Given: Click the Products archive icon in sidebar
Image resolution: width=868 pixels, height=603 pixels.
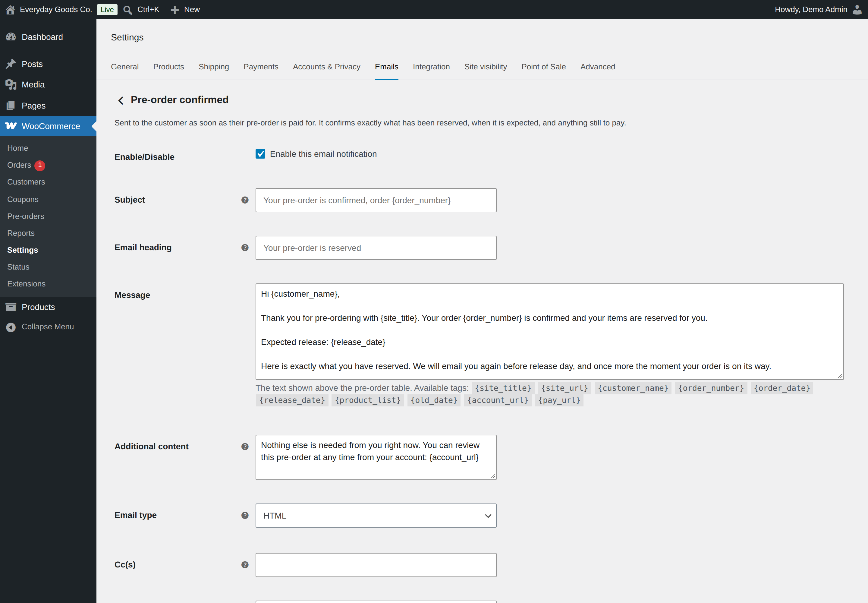Looking at the screenshot, I should 11,307.
